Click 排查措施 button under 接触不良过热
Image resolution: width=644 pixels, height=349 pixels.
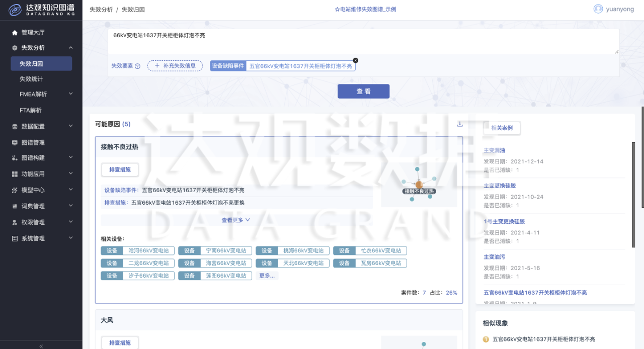point(120,170)
